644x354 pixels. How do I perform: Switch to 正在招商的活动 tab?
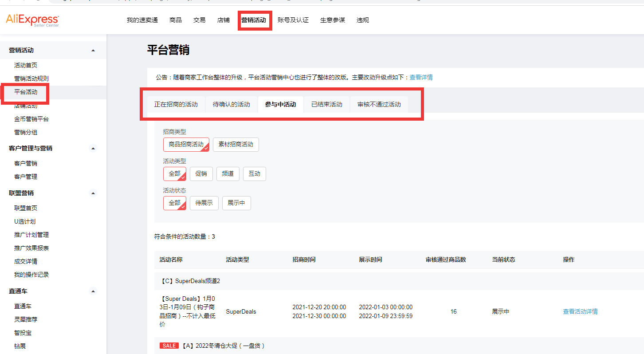click(x=176, y=105)
